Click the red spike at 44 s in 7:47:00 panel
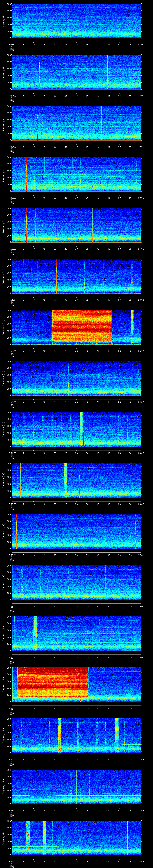This screenshot has height=868, width=153. coord(107,72)
